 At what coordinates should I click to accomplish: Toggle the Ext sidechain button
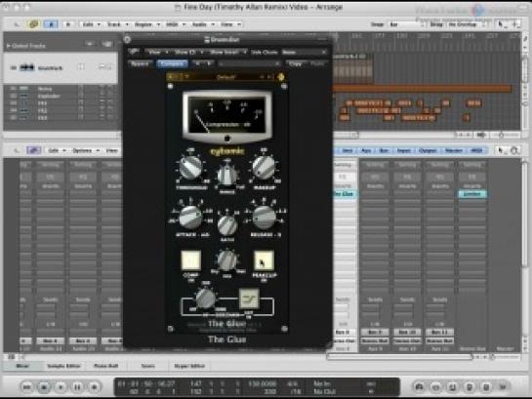(x=249, y=299)
